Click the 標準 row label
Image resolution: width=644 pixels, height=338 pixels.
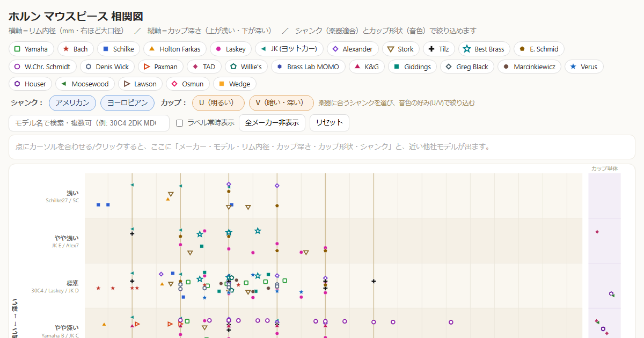(x=72, y=283)
